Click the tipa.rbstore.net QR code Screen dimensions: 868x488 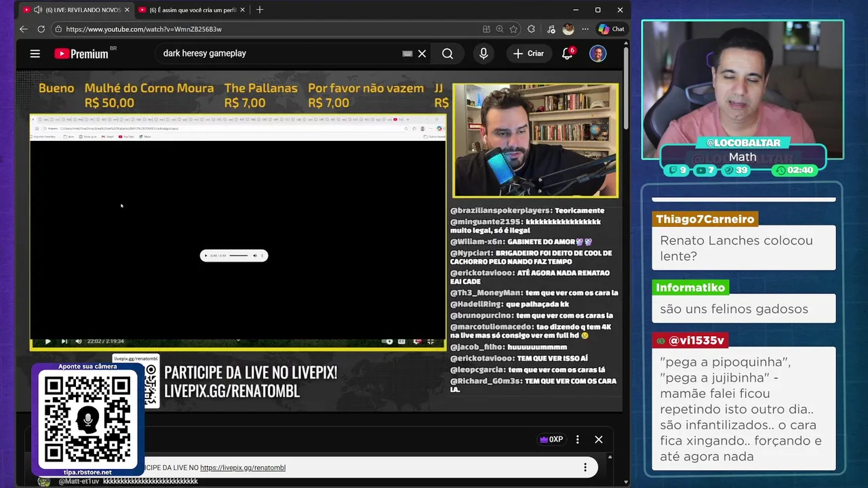tap(87, 420)
